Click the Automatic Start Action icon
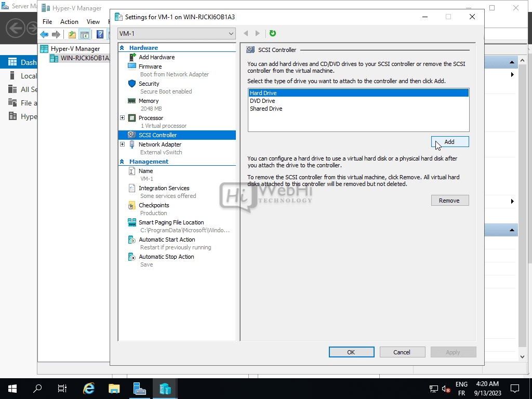Screen dimensions: 532x399 (x=132, y=240)
